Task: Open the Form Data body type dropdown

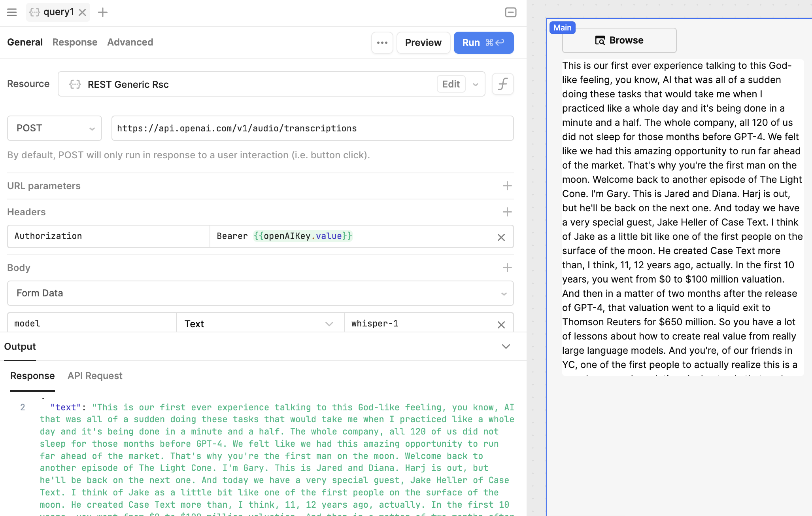Action: pos(260,293)
